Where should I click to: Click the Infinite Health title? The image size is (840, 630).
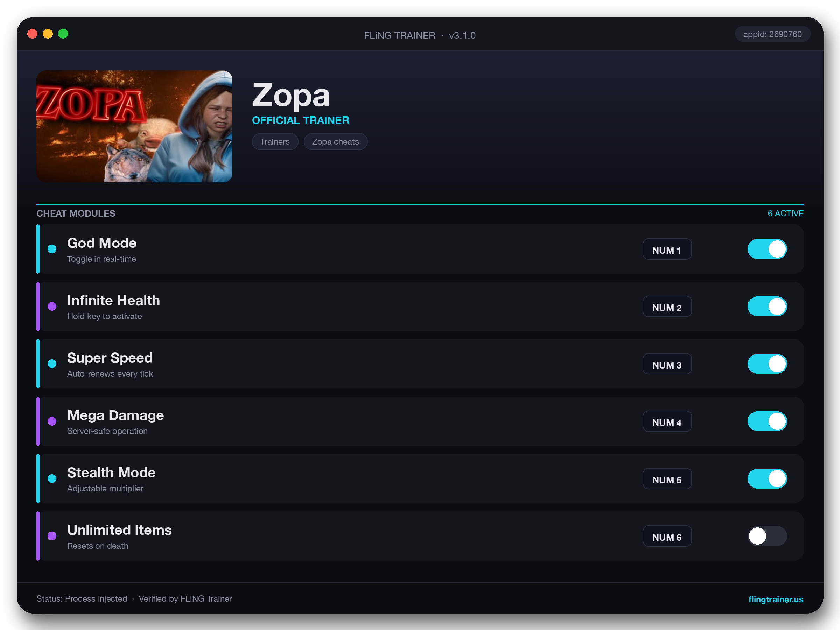(113, 300)
